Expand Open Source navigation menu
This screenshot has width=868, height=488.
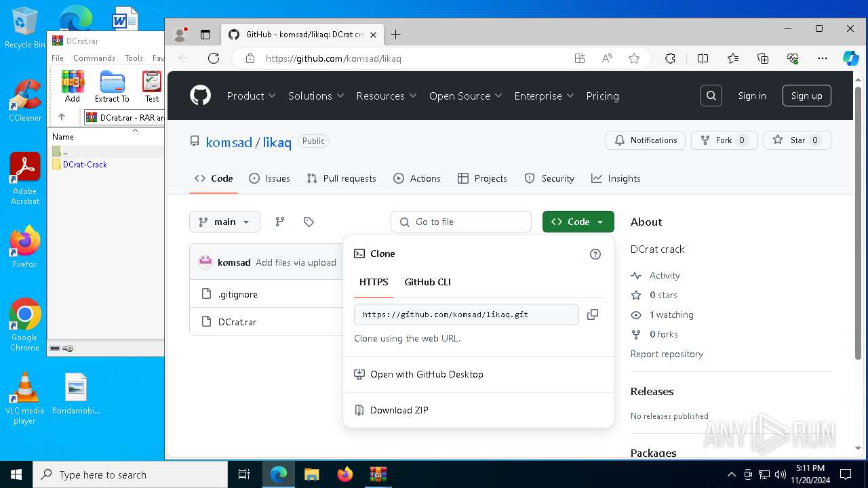(465, 96)
